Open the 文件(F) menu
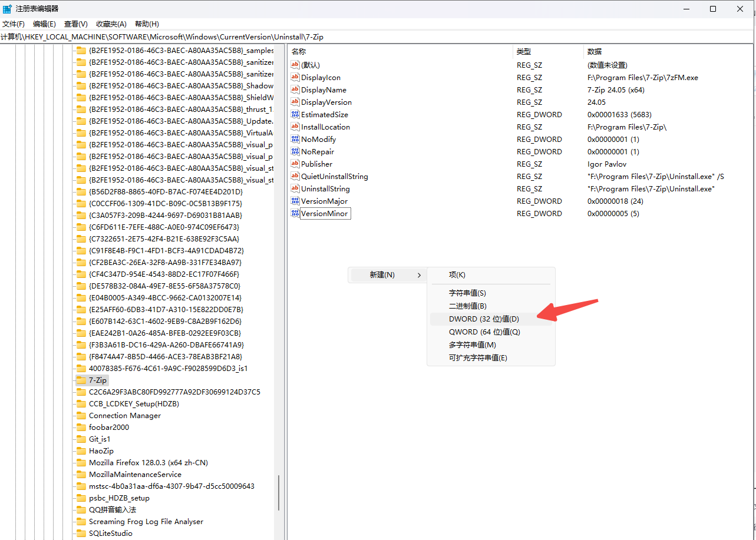Image resolution: width=756 pixels, height=540 pixels. point(14,24)
